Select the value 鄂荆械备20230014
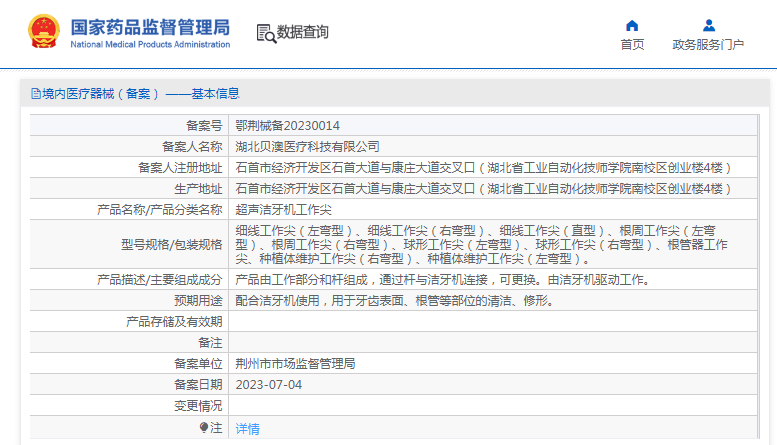The width and height of the screenshot is (777, 445). click(x=287, y=126)
